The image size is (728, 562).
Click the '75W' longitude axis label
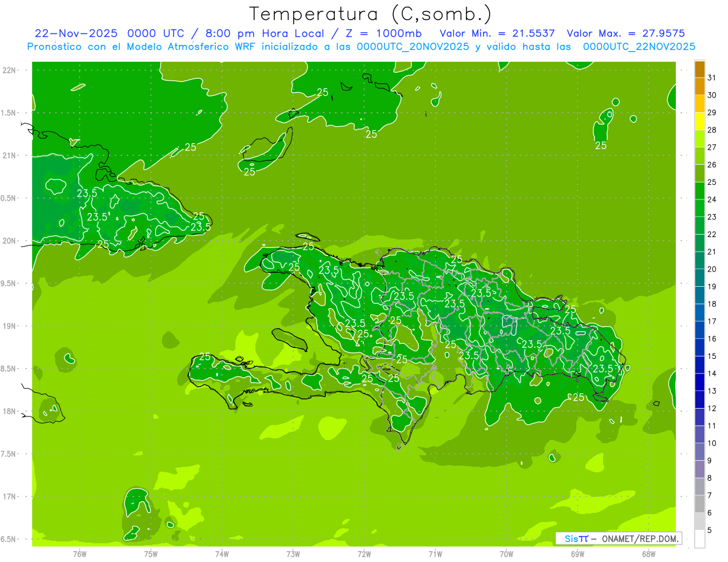[151, 554]
